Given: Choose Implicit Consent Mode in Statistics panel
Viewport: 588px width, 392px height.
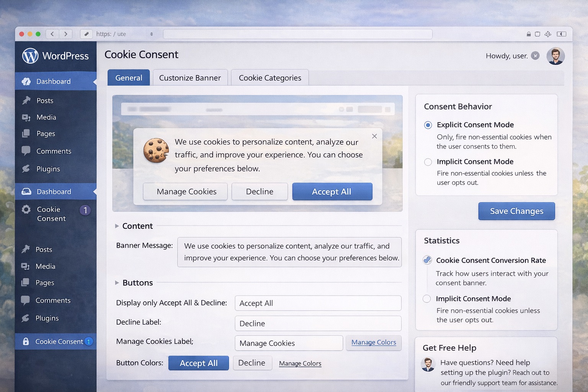Looking at the screenshot, I should (427, 299).
